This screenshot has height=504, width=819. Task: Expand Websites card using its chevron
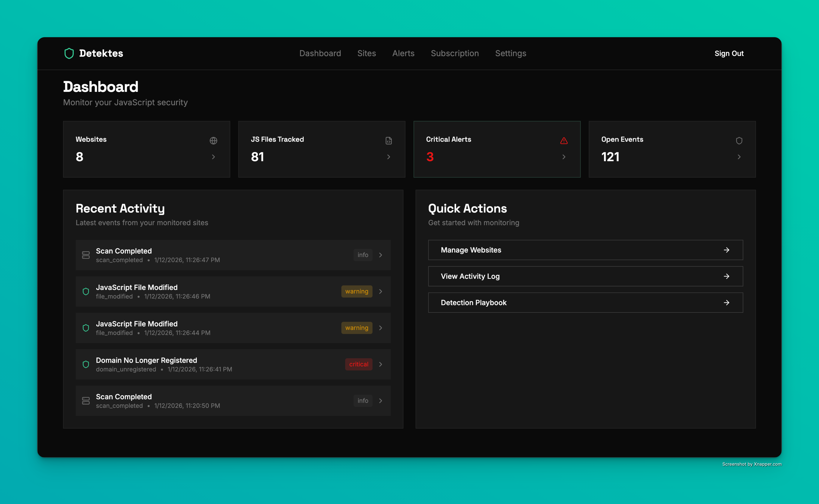[x=213, y=157]
